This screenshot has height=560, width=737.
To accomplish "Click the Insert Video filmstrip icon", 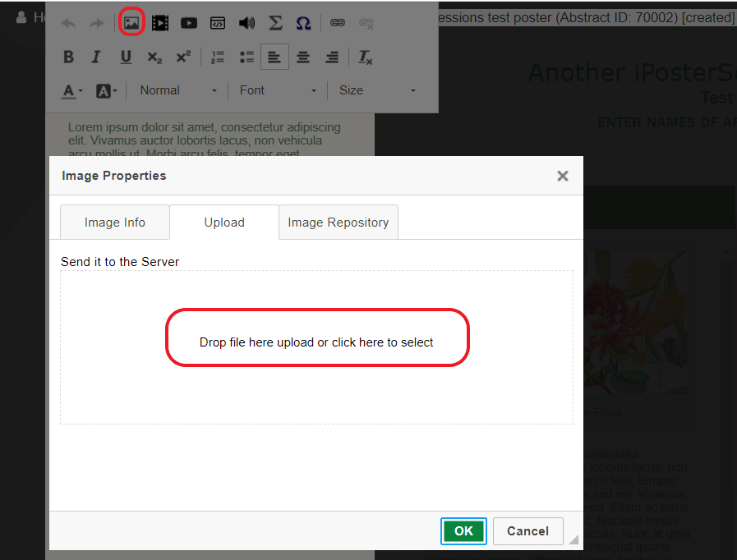I will tap(160, 22).
